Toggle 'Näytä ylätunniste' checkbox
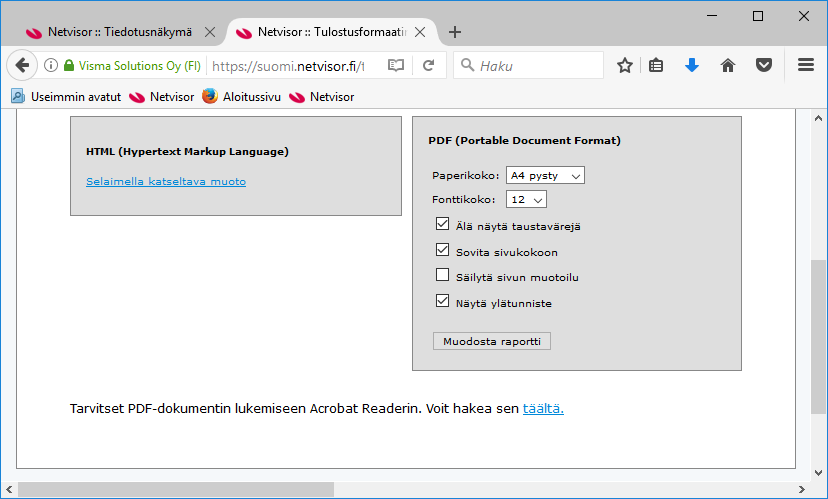This screenshot has height=499, width=828. pyautogui.click(x=443, y=302)
